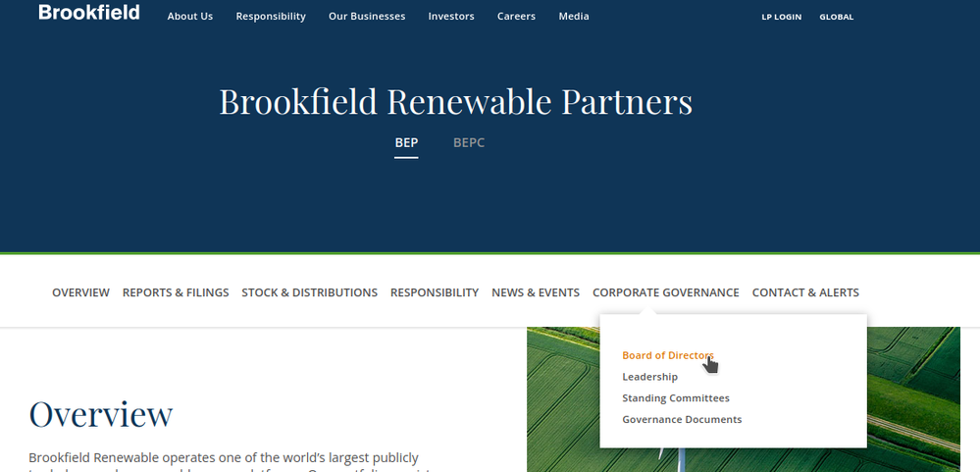Click the Brookfield Renewable Partners heading
The image size is (980, 472).
click(455, 101)
